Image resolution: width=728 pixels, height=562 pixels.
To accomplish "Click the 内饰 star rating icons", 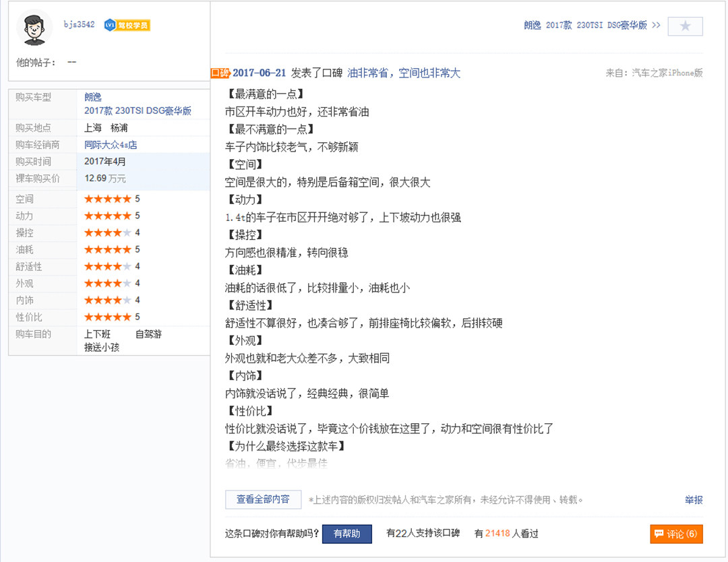I will [x=107, y=300].
